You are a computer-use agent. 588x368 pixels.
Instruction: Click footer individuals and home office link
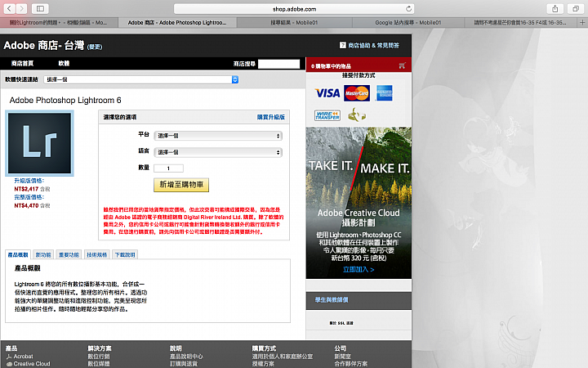(283, 357)
